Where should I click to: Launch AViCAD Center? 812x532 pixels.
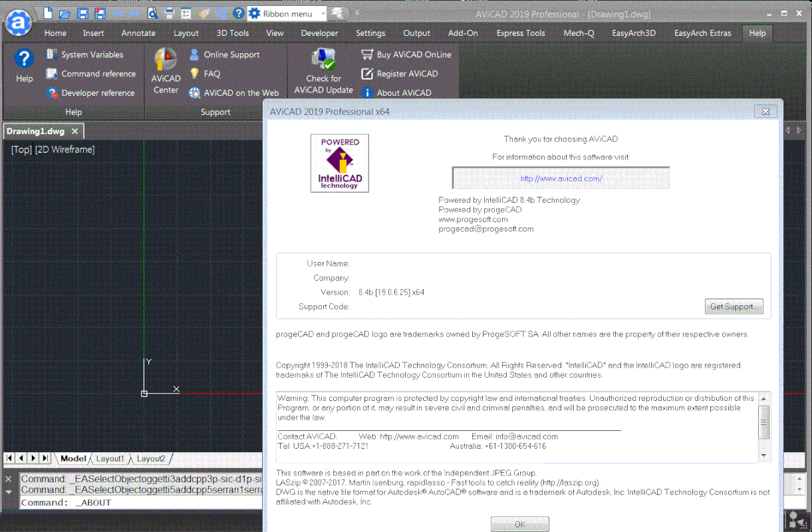[166, 71]
